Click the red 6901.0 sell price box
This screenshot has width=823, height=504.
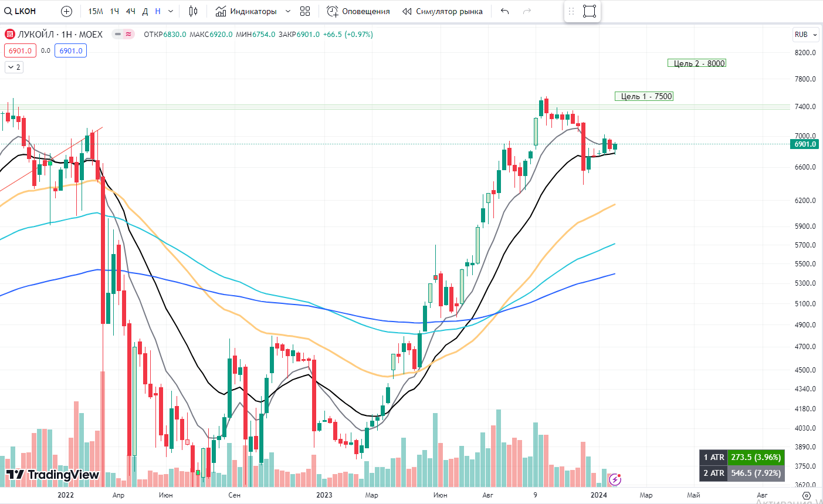pos(21,51)
